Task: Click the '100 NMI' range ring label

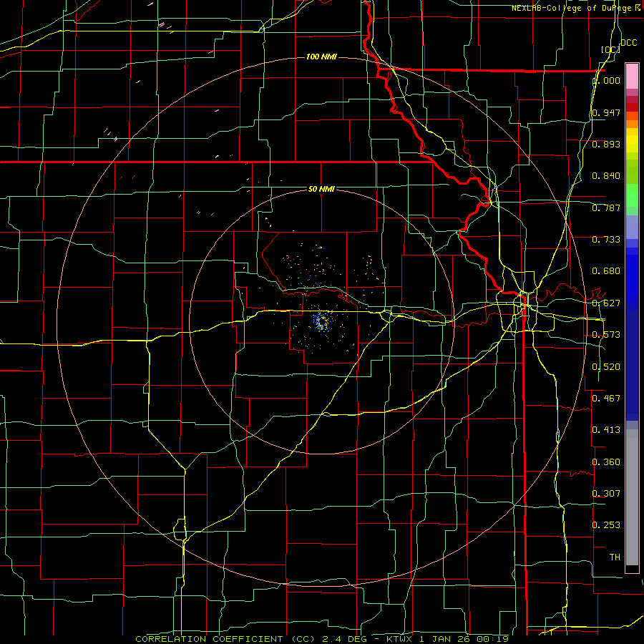Action: [321, 57]
